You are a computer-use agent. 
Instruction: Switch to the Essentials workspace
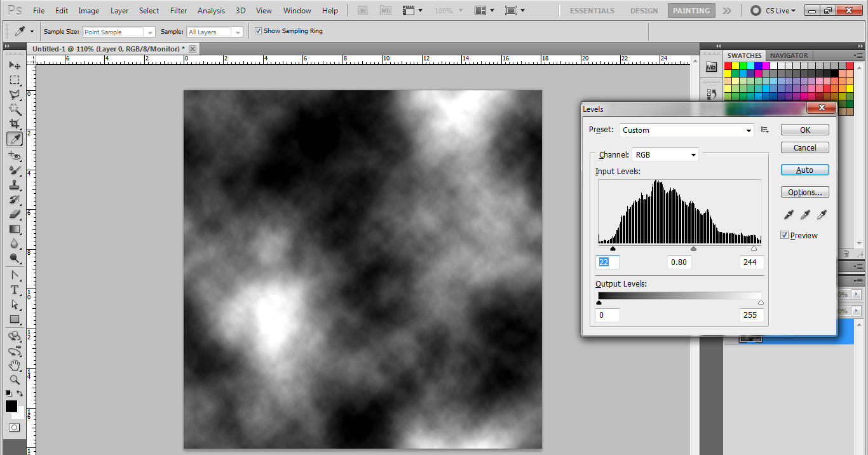pos(592,11)
